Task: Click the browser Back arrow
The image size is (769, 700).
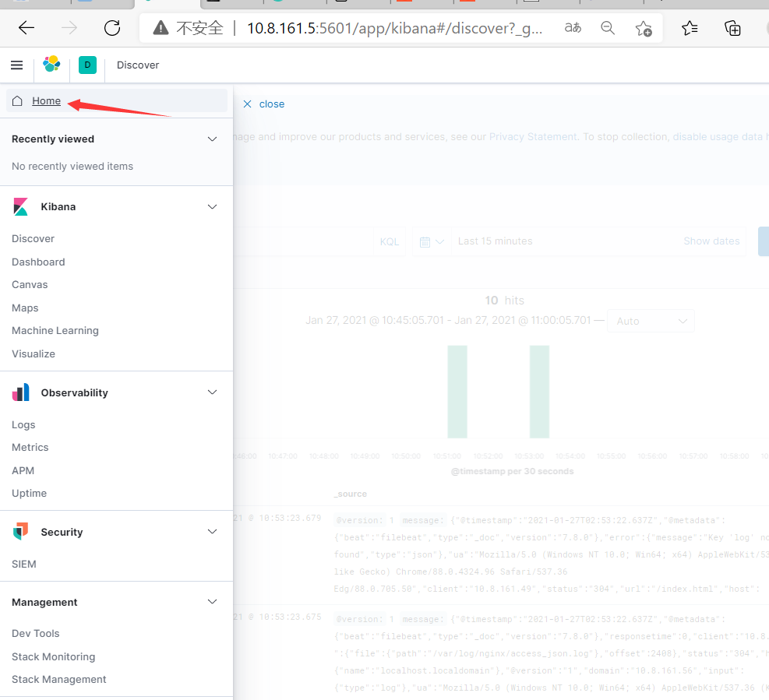Action: coord(26,28)
